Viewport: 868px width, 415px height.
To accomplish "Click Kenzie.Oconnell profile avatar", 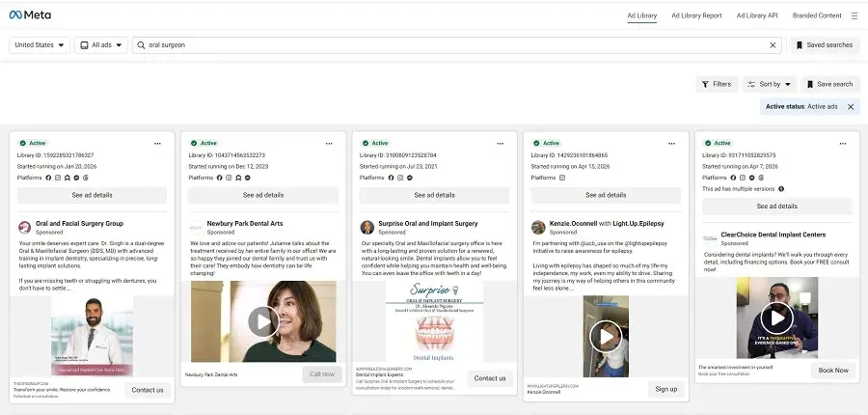I will click(538, 228).
